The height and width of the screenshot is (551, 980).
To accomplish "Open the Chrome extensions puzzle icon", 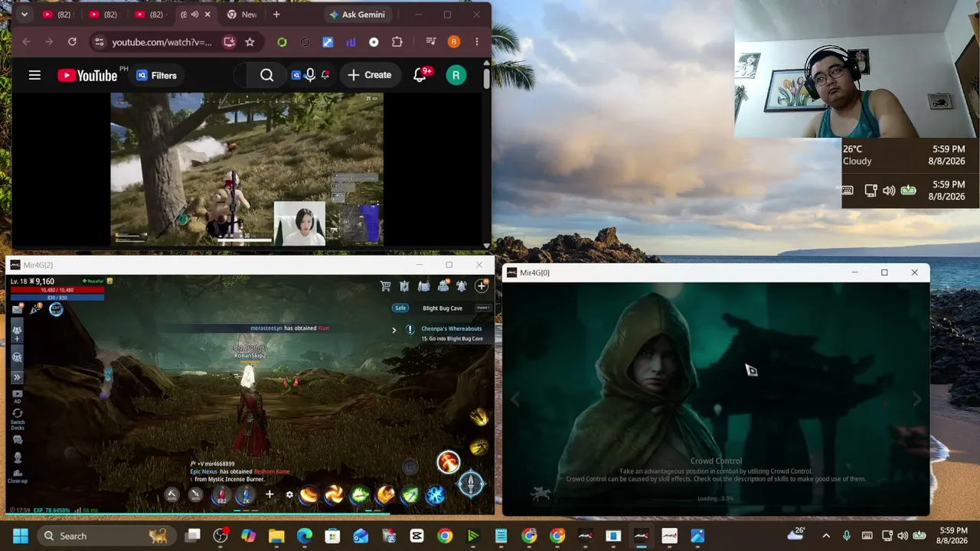I will click(x=397, y=42).
